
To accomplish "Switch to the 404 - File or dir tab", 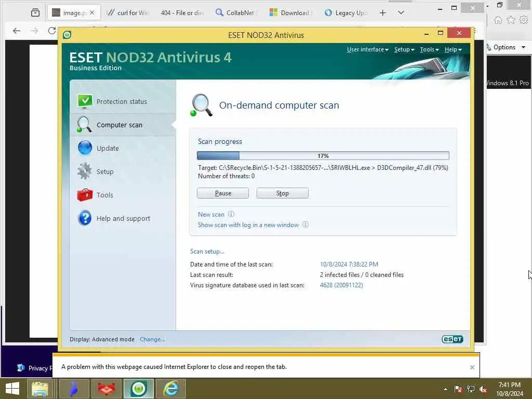I will point(182,13).
